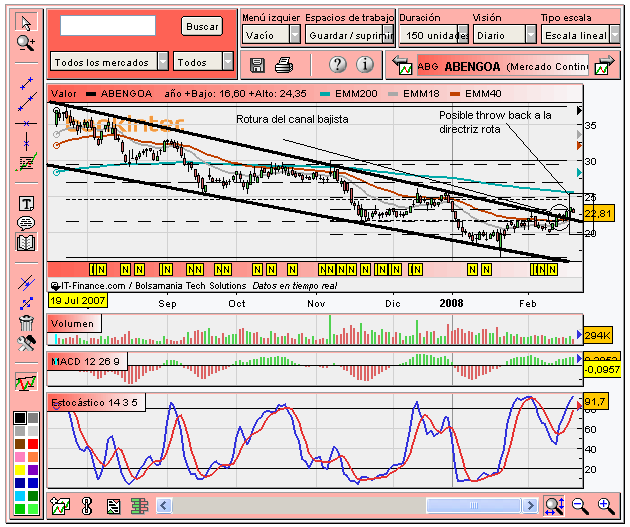Click the Volumen panel label

click(x=73, y=323)
